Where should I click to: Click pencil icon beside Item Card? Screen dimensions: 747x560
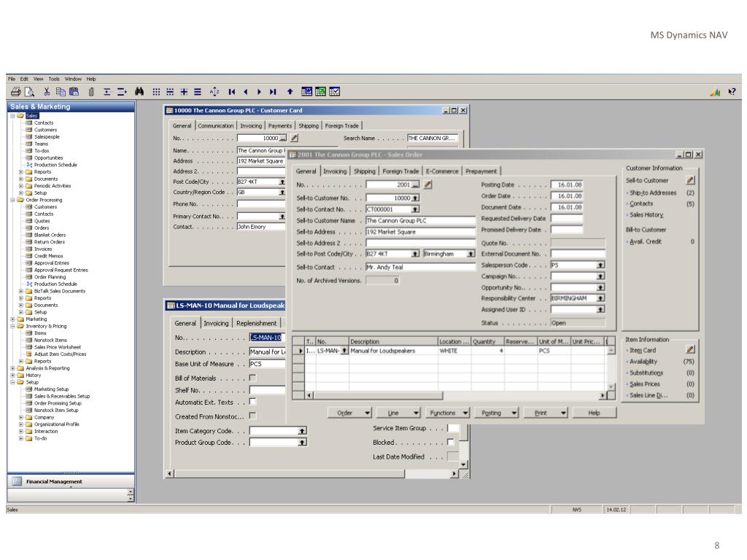tap(690, 349)
